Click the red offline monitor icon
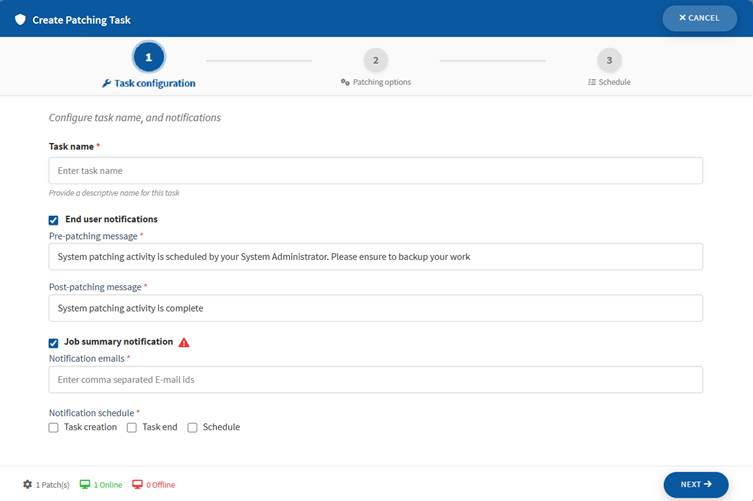Viewport: 753px width, 501px height. click(x=137, y=485)
